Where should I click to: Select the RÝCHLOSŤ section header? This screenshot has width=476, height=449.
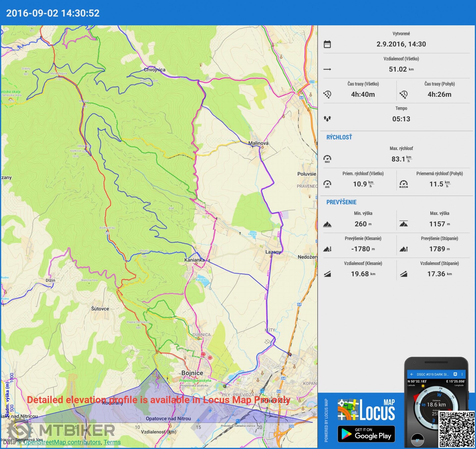[339, 137]
